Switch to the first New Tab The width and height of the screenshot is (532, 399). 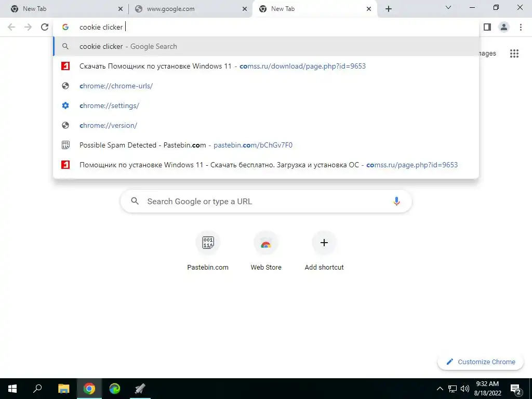[x=64, y=9]
